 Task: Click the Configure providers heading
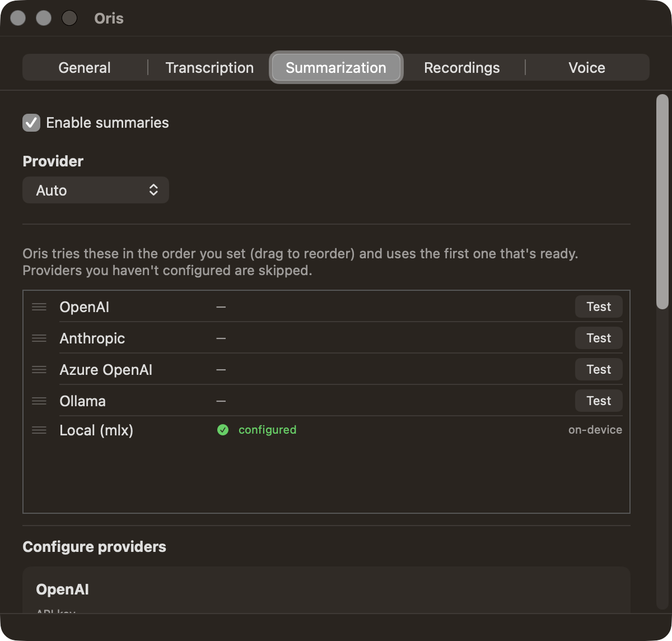coord(95,547)
